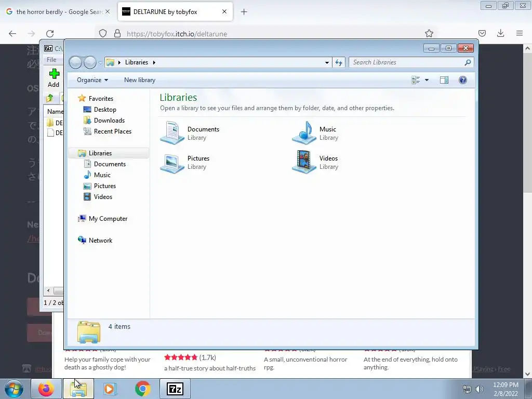Click the site lock icon
This screenshot has height=399, width=532.
[117, 33]
